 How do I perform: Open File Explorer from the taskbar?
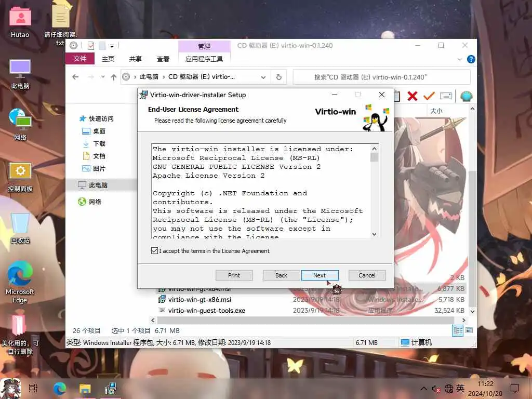(x=85, y=389)
